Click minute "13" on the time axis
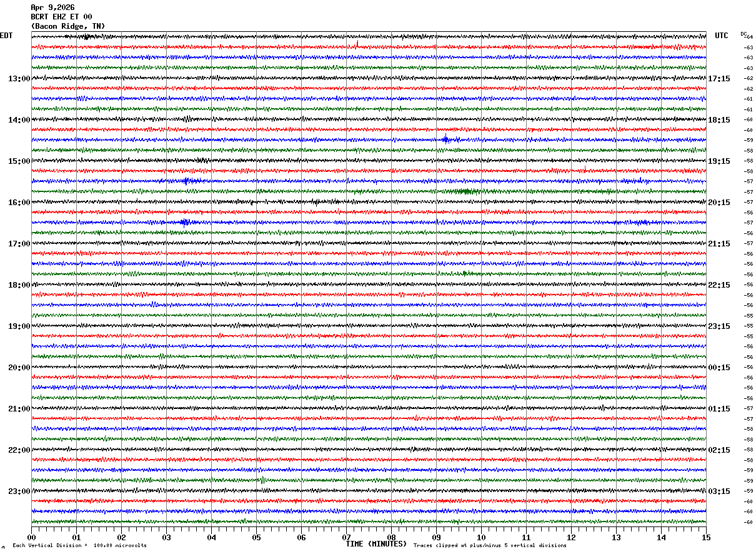The image size is (756, 554). coord(617,537)
